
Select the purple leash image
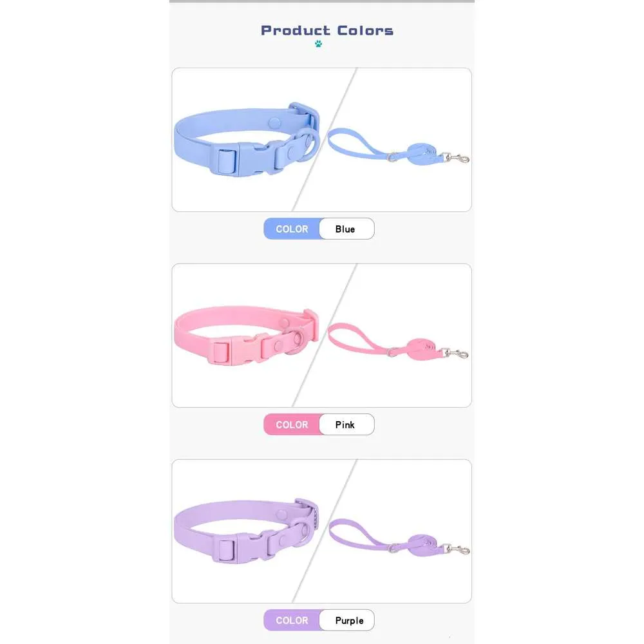click(x=399, y=537)
